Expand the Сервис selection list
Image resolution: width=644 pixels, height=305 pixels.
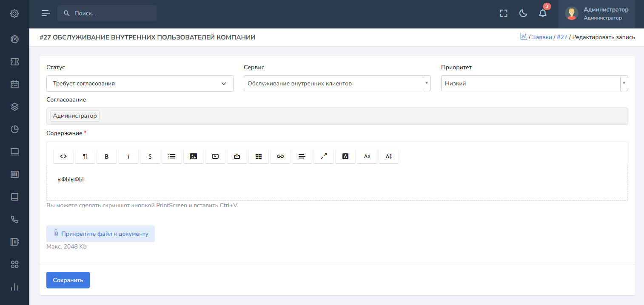pyautogui.click(x=337, y=84)
